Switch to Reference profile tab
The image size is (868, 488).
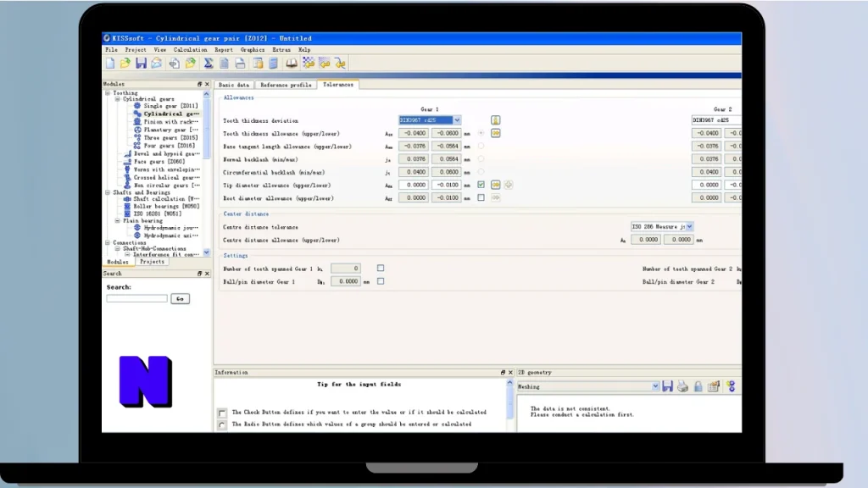coord(286,85)
